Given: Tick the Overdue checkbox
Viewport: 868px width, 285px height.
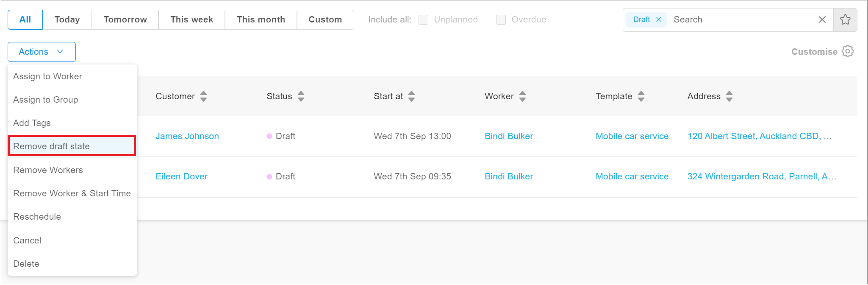Looking at the screenshot, I should [x=501, y=20].
